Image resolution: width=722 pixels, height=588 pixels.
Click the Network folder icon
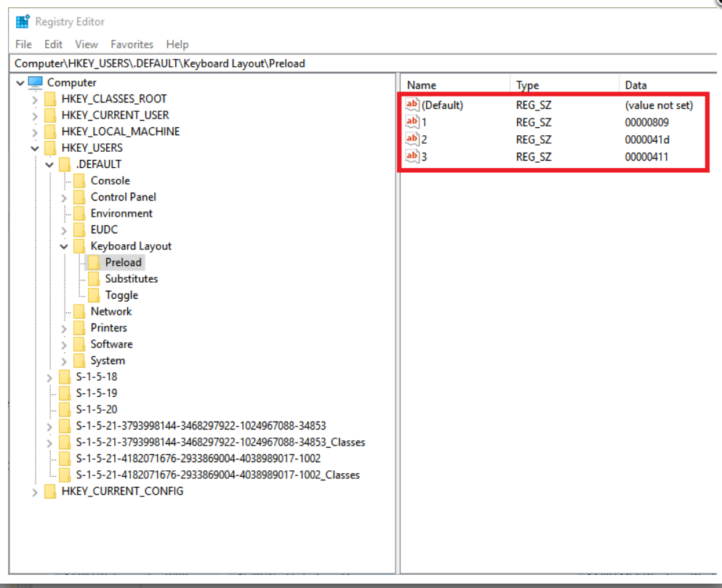coord(79,311)
